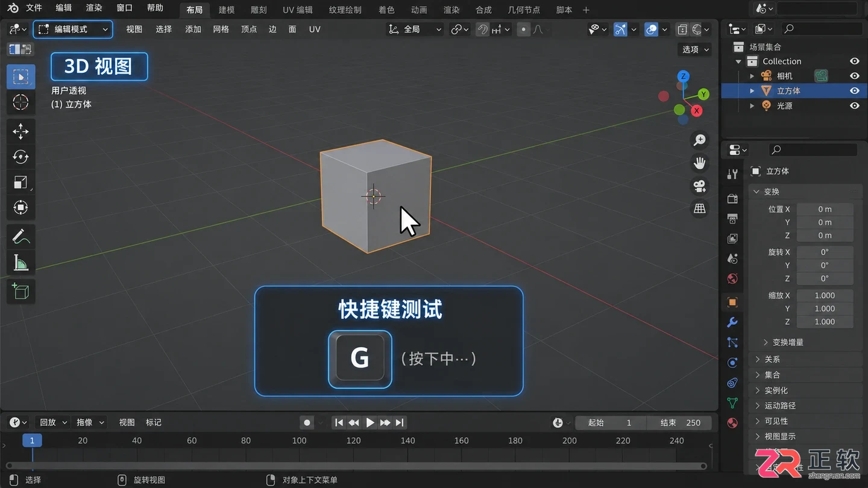Hide the 立方体 object via eye icon
The image size is (868, 488).
coord(854,90)
